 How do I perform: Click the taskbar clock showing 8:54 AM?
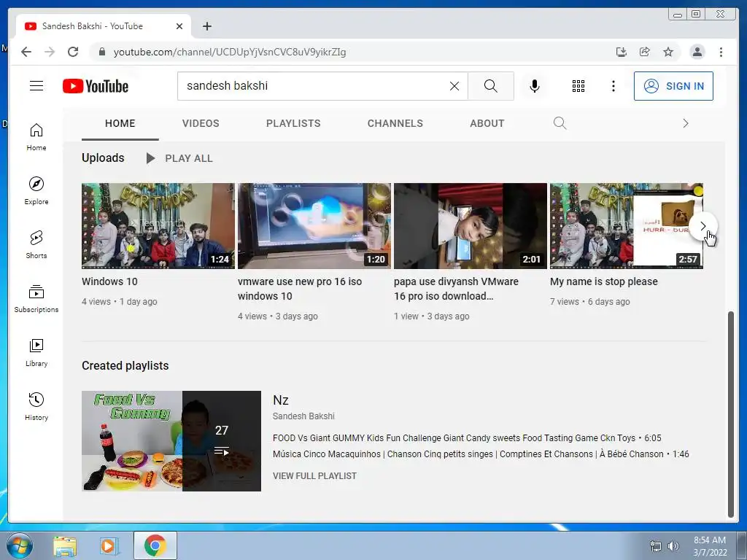710,546
